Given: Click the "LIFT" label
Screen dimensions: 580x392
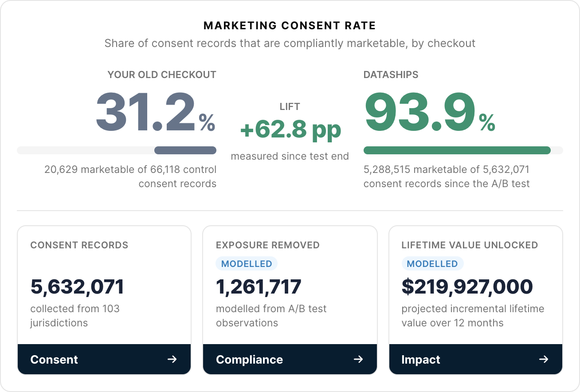Looking at the screenshot, I should (290, 106).
